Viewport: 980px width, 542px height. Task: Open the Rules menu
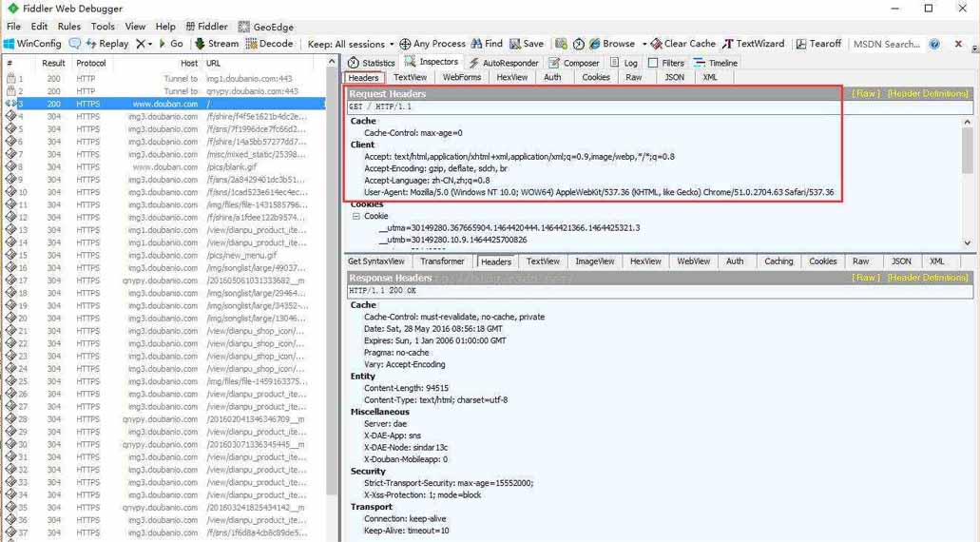click(x=68, y=27)
